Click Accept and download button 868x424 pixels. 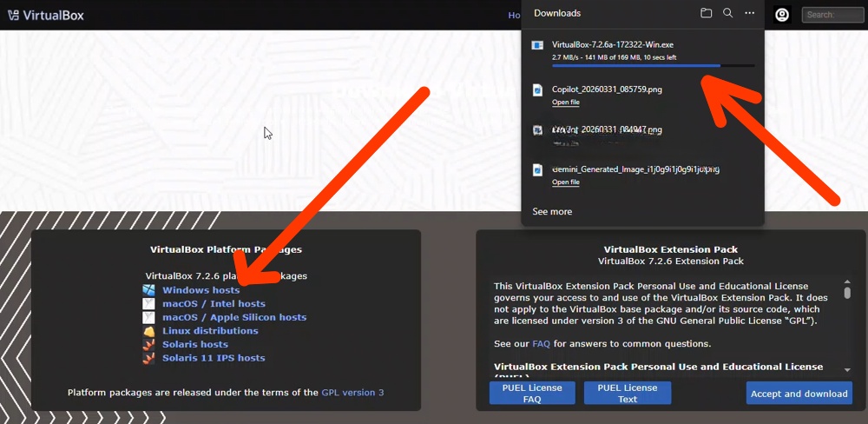(x=799, y=394)
